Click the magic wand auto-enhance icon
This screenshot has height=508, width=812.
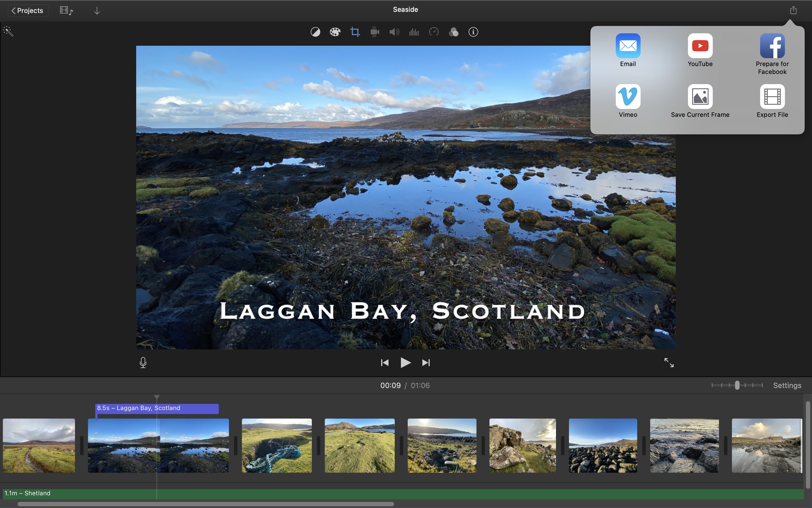(x=8, y=31)
